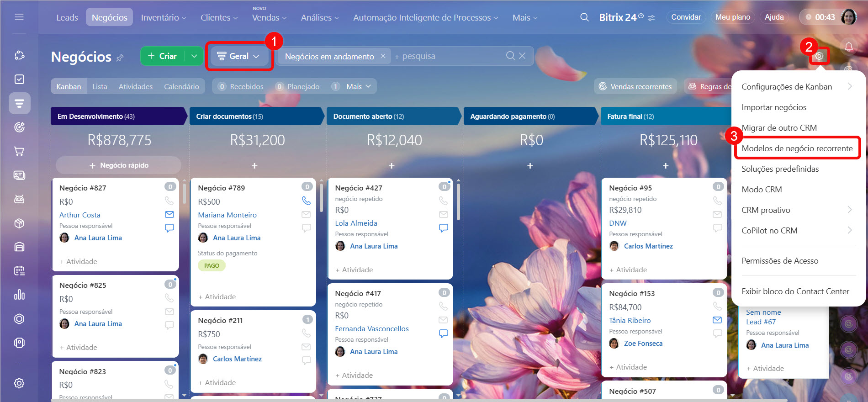Screen dimensions: 868x402
Task: Remove the 'Negócios em andamento' filter tag
Action: 383,56
